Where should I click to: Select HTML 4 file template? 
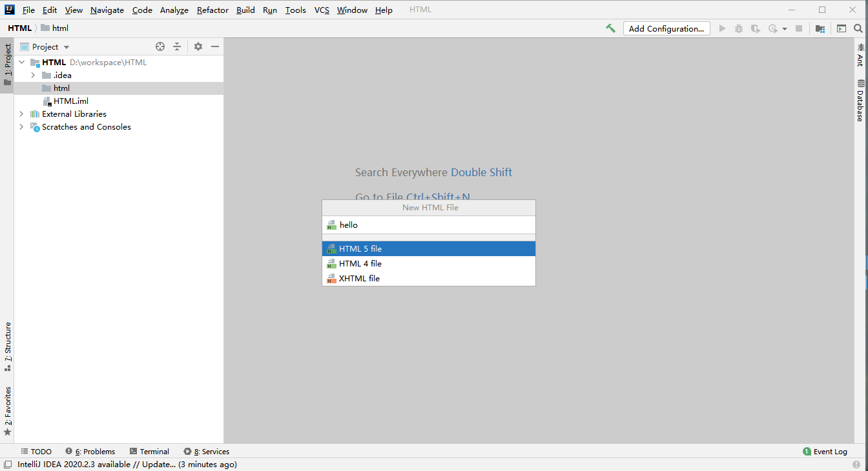429,263
